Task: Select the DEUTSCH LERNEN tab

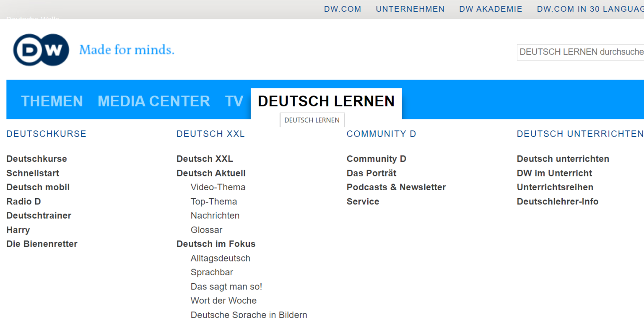Action: coord(326,101)
